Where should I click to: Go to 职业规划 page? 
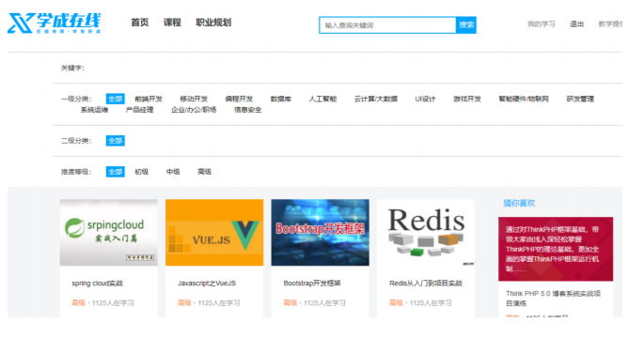(213, 23)
